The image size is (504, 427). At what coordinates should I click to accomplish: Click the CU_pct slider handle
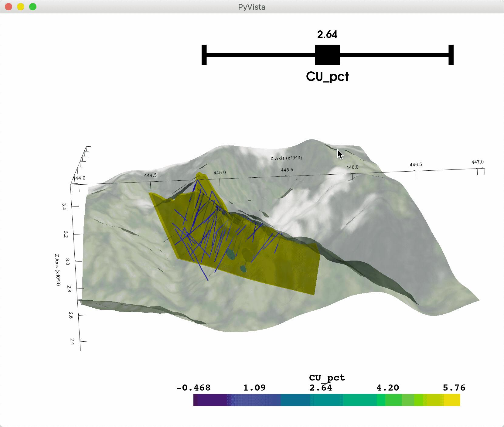tap(327, 55)
